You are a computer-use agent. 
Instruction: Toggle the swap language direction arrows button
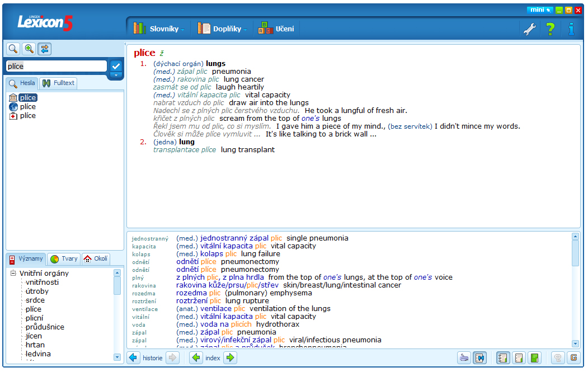click(x=44, y=49)
